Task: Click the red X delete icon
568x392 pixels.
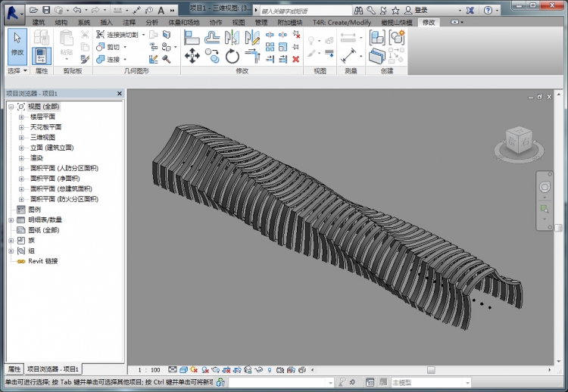Action: [x=295, y=58]
